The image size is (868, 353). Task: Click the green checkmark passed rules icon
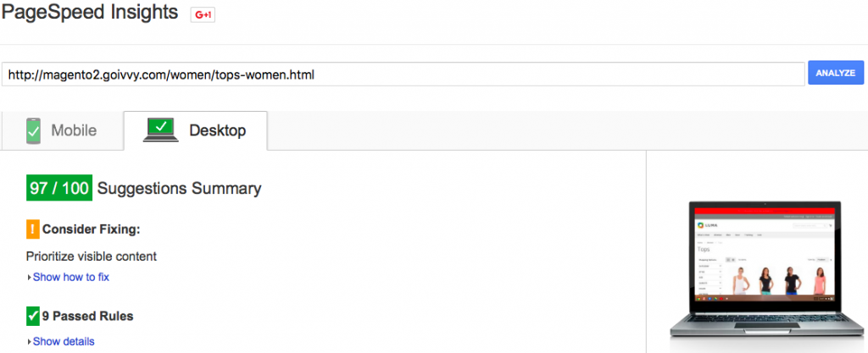[x=33, y=317]
